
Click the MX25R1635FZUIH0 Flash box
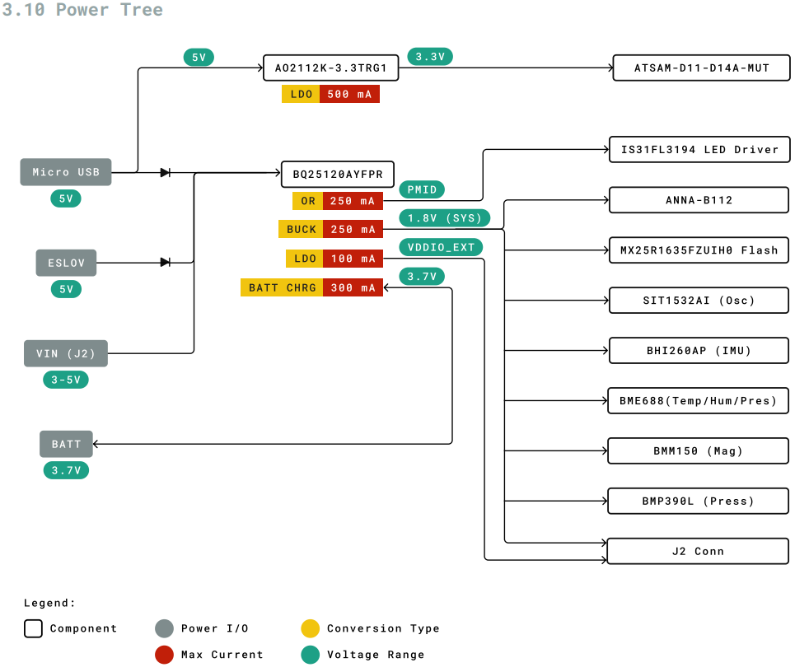point(699,250)
